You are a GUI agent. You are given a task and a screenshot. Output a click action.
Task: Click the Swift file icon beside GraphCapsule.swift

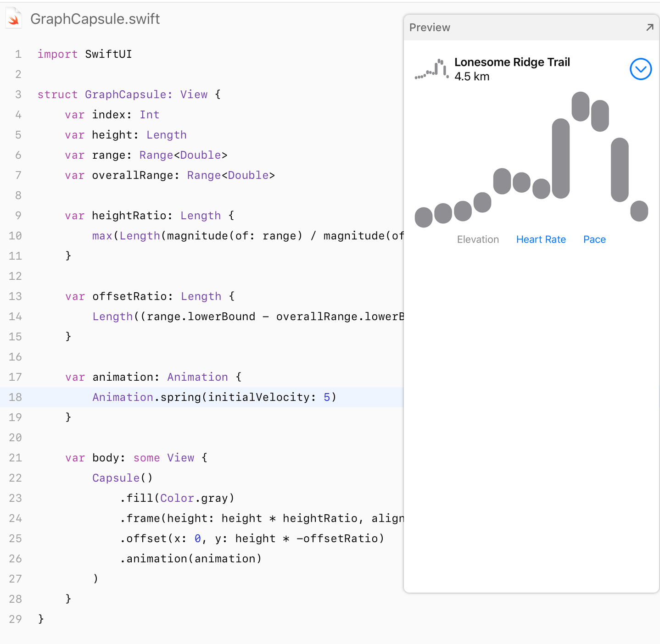coord(14,19)
